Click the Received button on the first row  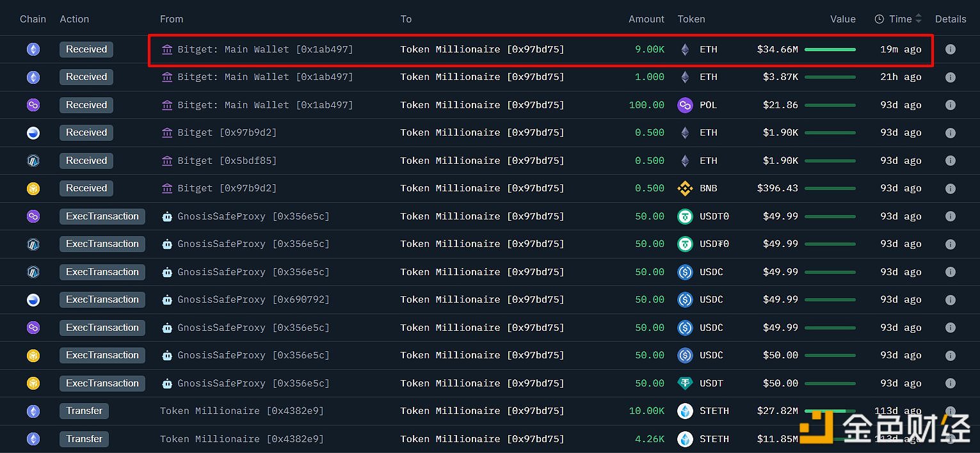(86, 49)
